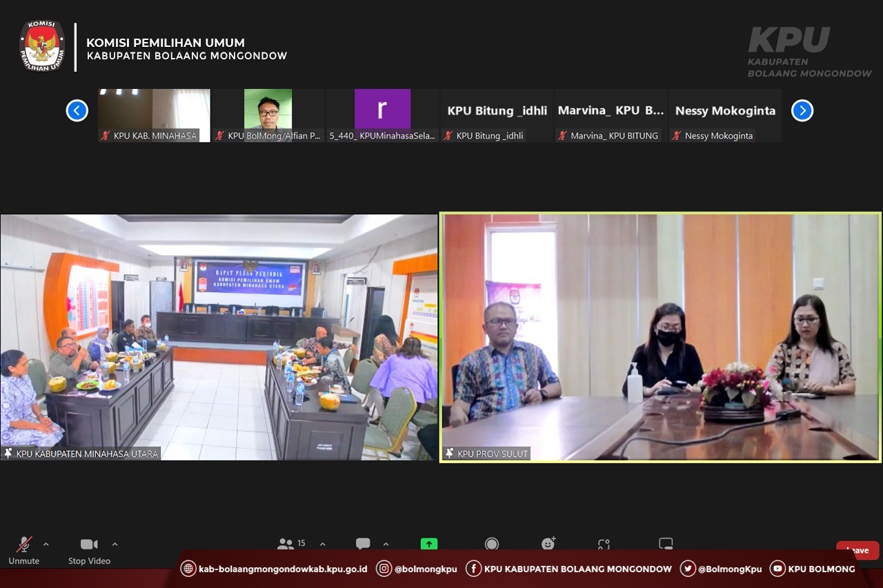The width and height of the screenshot is (883, 588).
Task: Open the Chat icon
Action: tap(363, 544)
